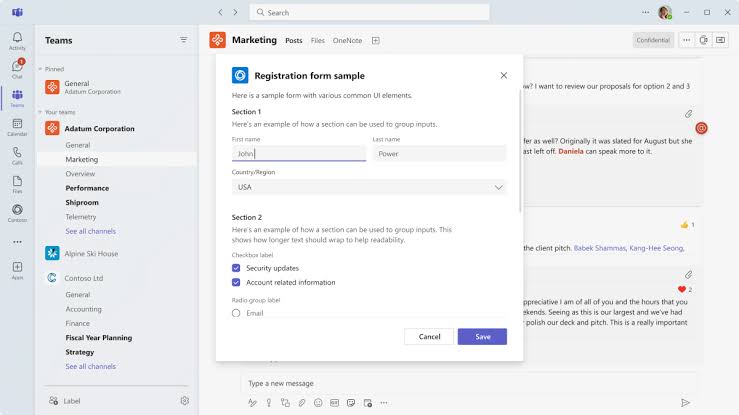The image size is (739, 415).
Task: Open channel more options ellipsis
Action: (x=687, y=40)
